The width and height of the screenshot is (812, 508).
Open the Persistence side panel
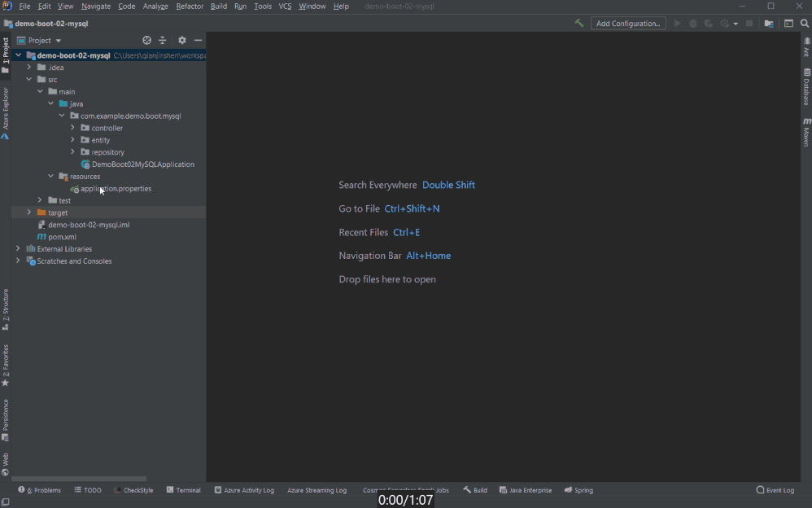[5, 420]
